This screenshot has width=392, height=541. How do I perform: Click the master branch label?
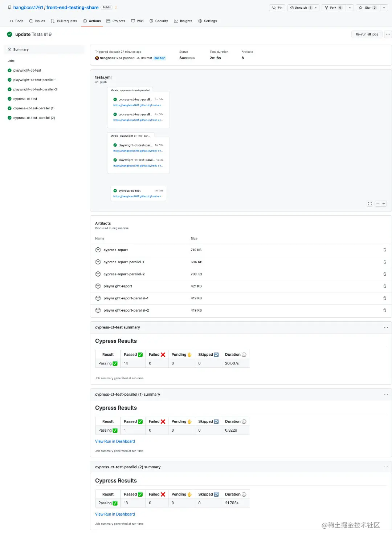[159, 58]
